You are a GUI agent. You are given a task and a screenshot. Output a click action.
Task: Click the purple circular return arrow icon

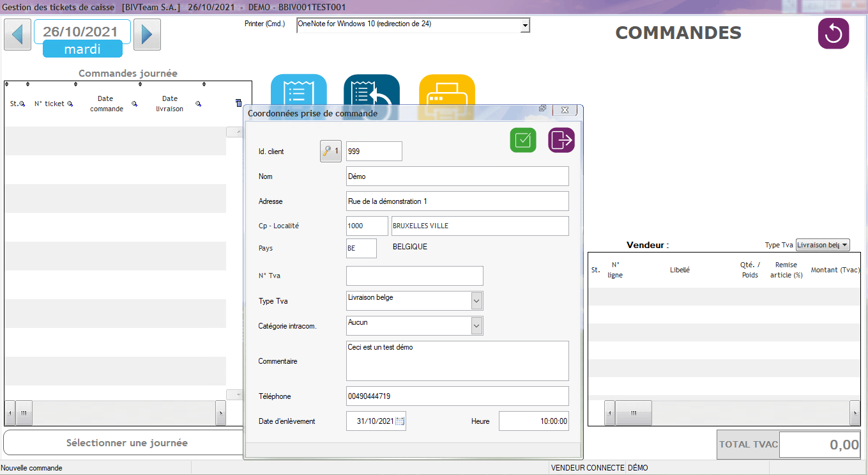(x=834, y=33)
